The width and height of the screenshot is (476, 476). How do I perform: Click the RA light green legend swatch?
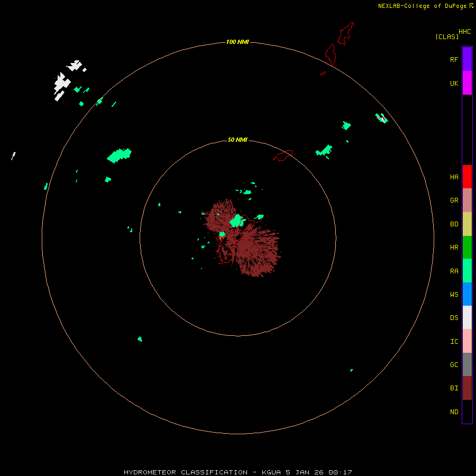tap(467, 271)
